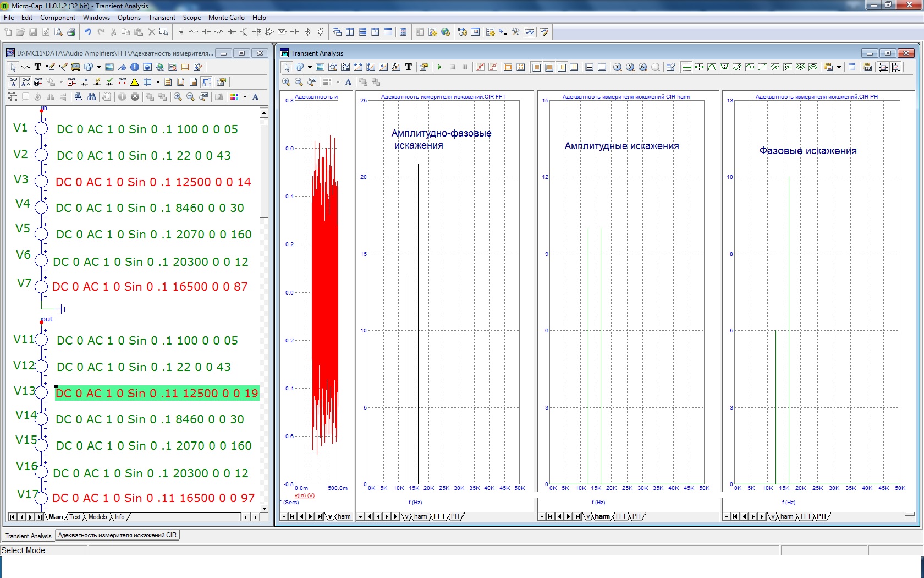Click the Info mode blue i icon
Screen dimensions: 924x578
(x=134, y=67)
